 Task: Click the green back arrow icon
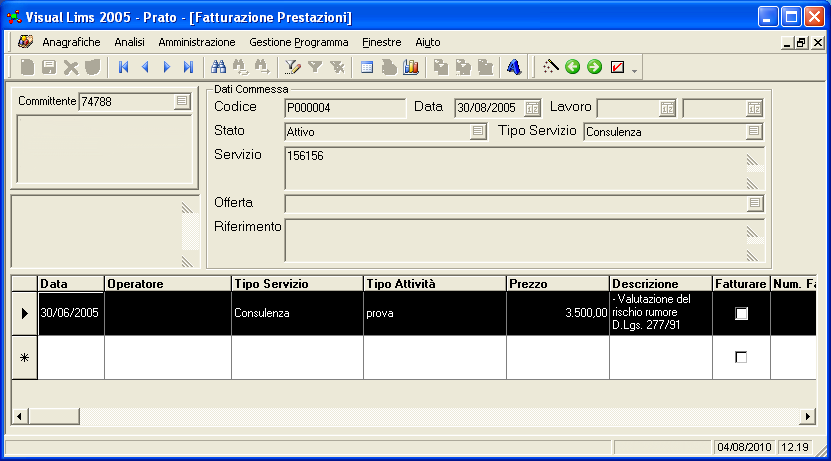pyautogui.click(x=572, y=67)
